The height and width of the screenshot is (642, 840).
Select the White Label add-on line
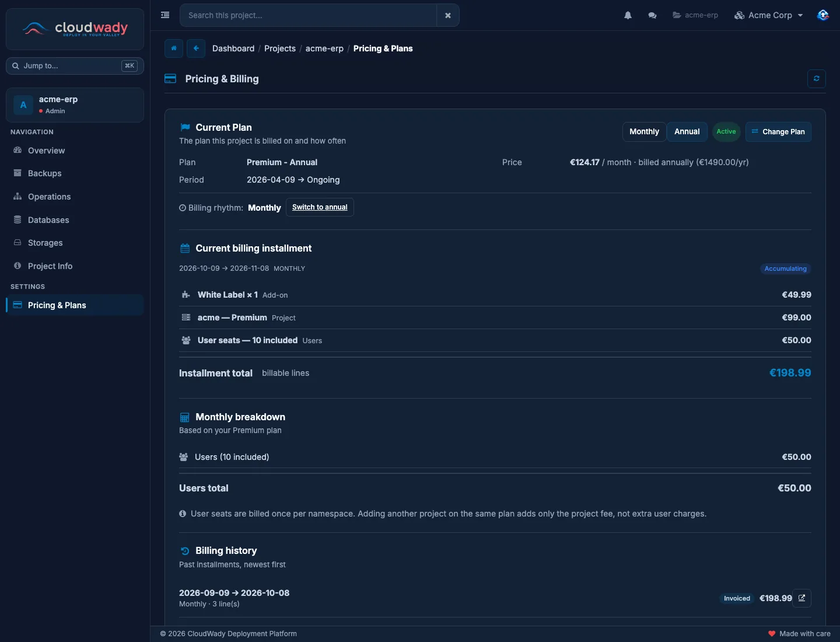click(x=495, y=295)
